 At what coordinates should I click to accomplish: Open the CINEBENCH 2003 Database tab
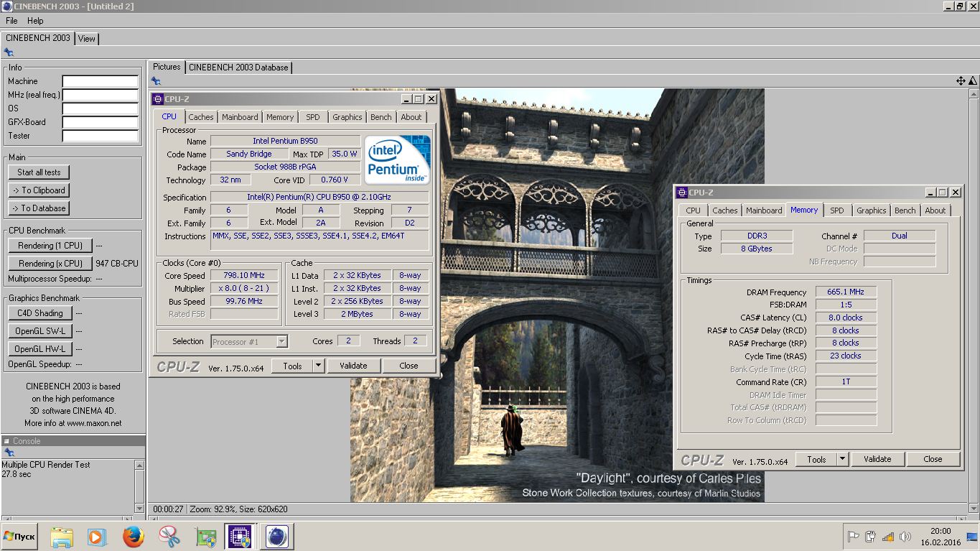point(238,68)
